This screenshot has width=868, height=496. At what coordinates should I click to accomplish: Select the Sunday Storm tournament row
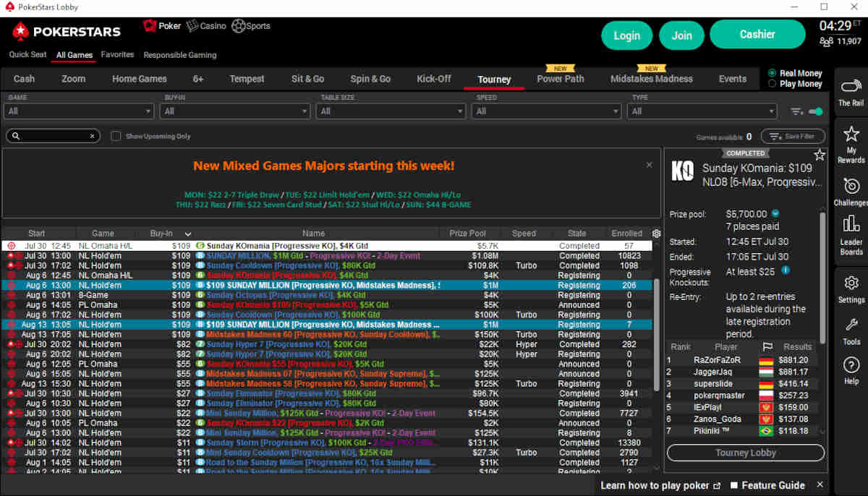(x=327, y=442)
